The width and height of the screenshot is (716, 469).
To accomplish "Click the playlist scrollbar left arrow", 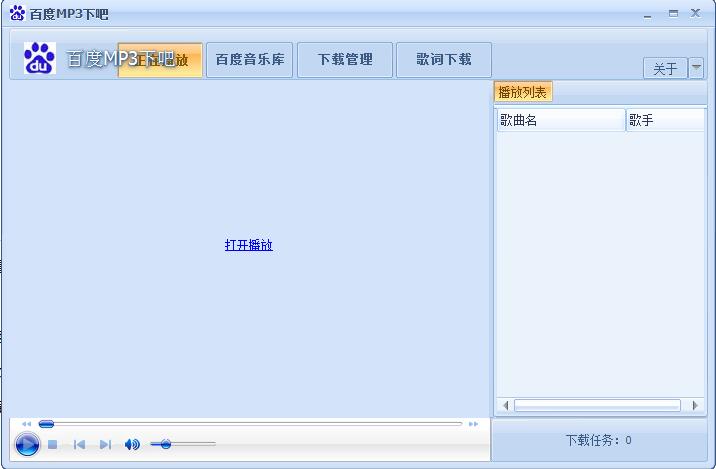I will pos(505,406).
